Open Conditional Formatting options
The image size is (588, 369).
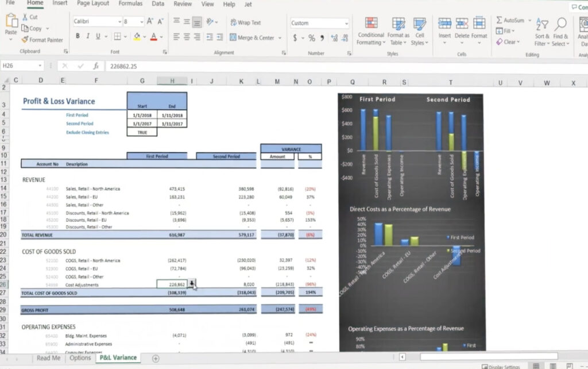(x=370, y=30)
